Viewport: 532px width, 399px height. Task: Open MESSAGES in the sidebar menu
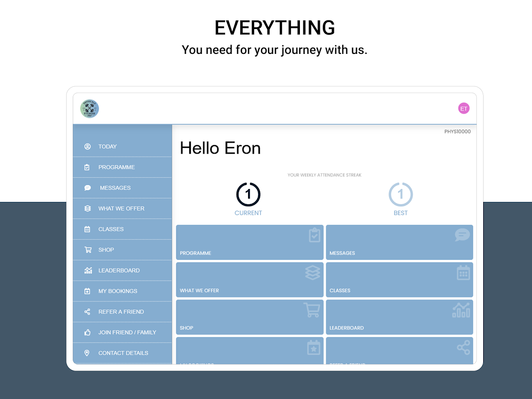pyautogui.click(x=123, y=188)
